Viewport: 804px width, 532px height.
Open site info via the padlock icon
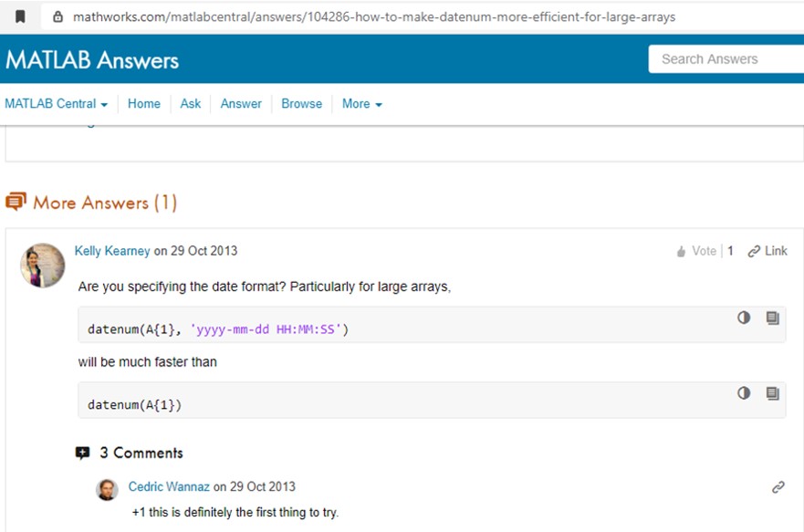[x=57, y=16]
